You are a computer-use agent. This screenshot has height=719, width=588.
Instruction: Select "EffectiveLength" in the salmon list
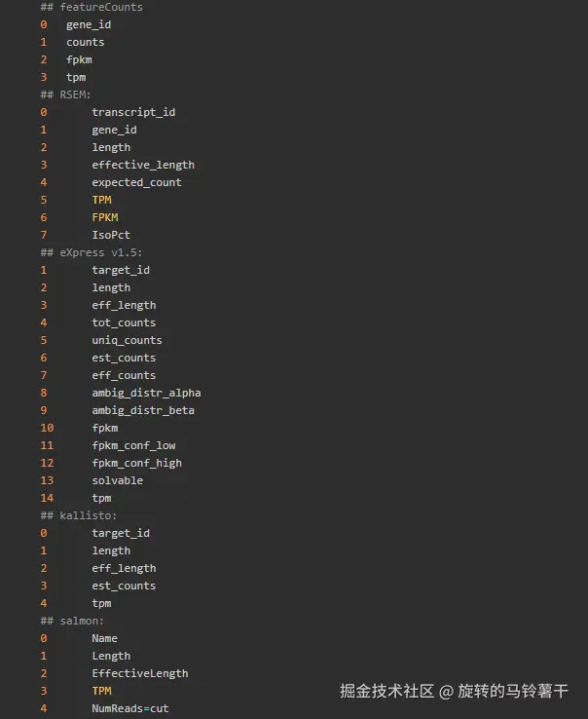tap(140, 673)
